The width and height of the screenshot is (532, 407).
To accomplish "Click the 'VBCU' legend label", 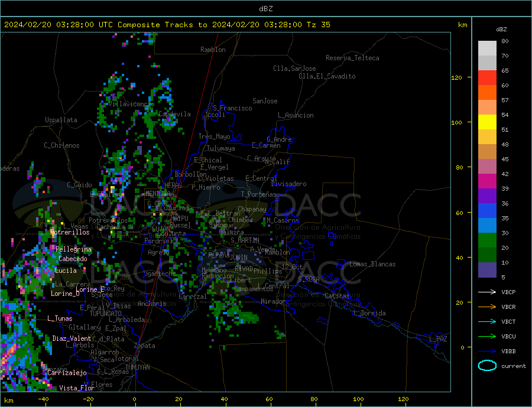I will pos(508,337).
